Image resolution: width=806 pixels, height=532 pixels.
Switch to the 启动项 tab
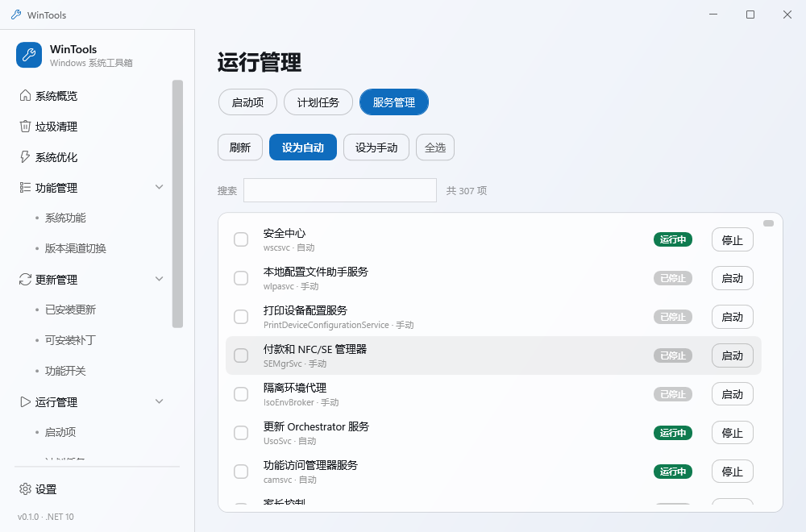(x=247, y=102)
